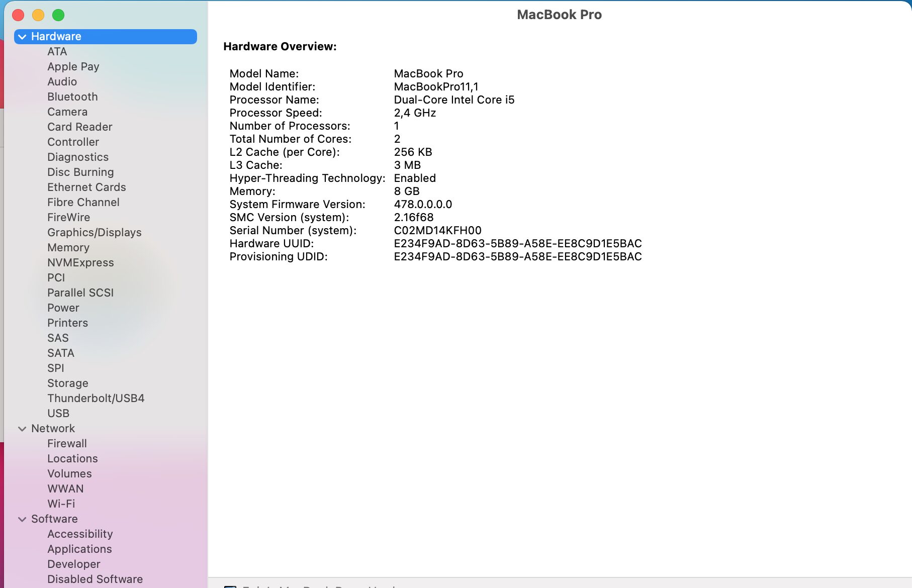This screenshot has width=912, height=588.
Task: Select Disabled Software entry
Action: pyautogui.click(x=95, y=579)
